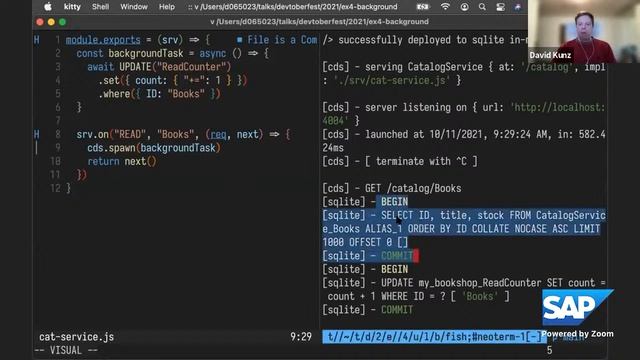This screenshot has width=640, height=360.
Task: Click 'cds.spawn(backgroundTask)' on line 9
Action: tap(154, 148)
